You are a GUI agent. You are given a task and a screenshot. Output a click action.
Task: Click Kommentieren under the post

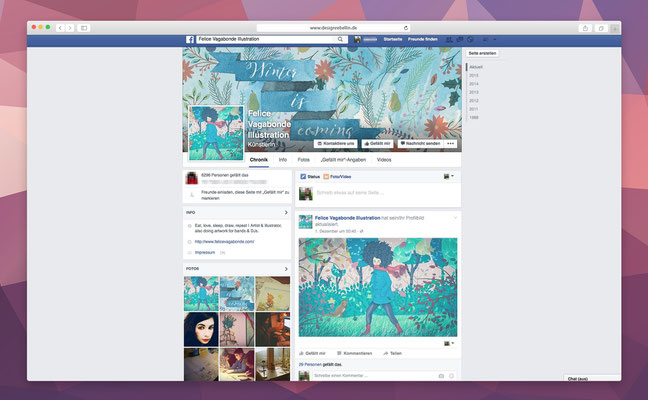click(x=355, y=353)
